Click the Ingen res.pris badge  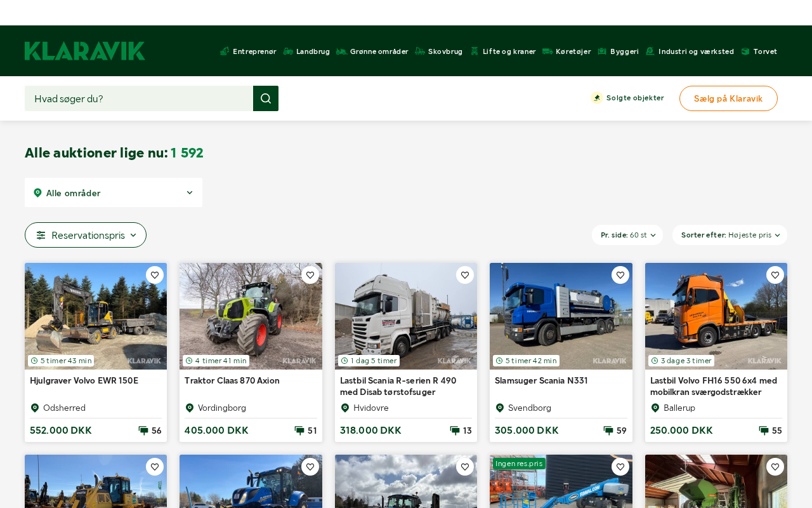[x=519, y=464]
